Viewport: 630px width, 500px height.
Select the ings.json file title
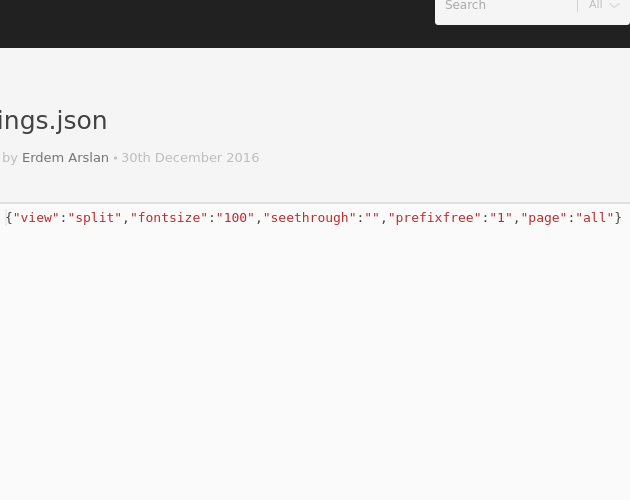53,121
